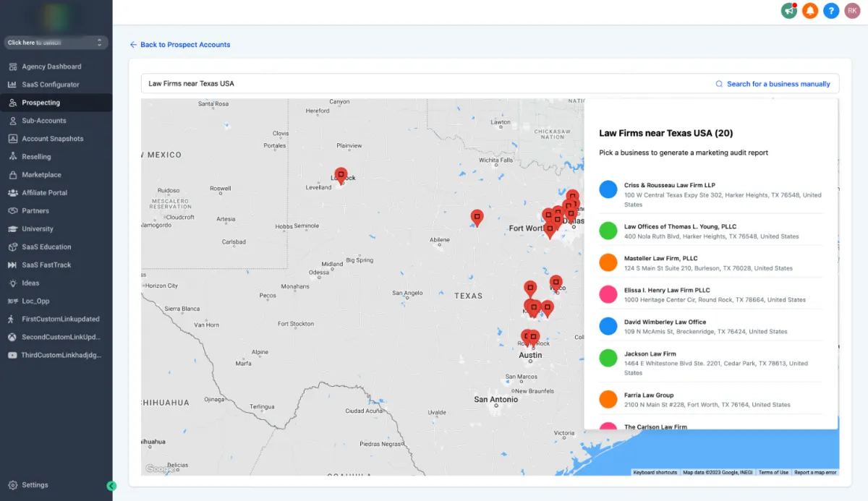Open the RK user avatar menu

tap(853, 11)
